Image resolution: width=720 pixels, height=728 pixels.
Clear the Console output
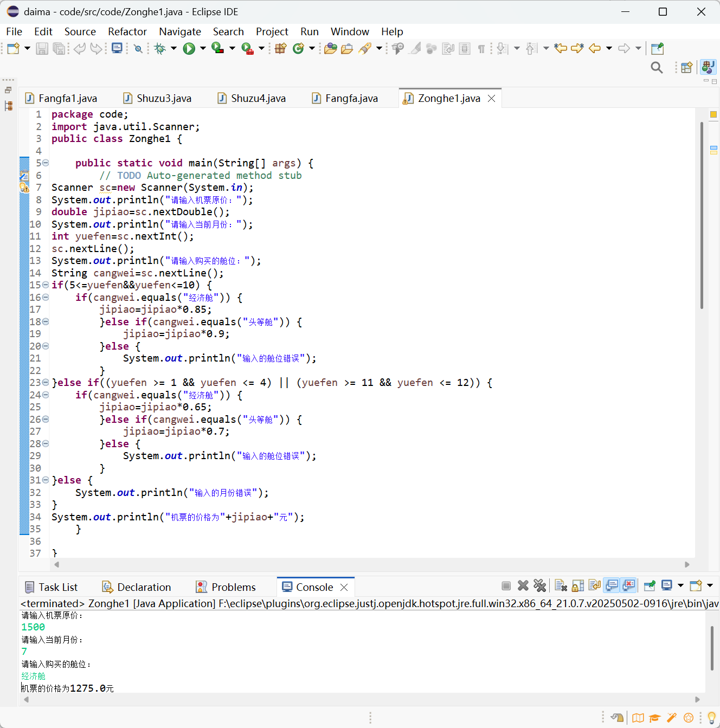pos(561,585)
